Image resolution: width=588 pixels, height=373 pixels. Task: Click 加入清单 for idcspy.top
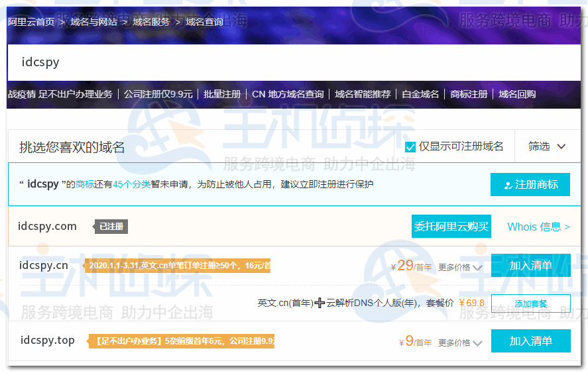pos(530,341)
